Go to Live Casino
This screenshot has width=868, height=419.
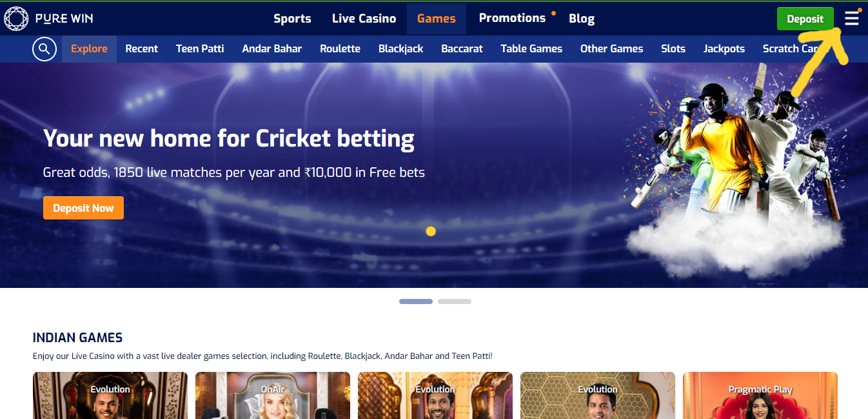[364, 19]
